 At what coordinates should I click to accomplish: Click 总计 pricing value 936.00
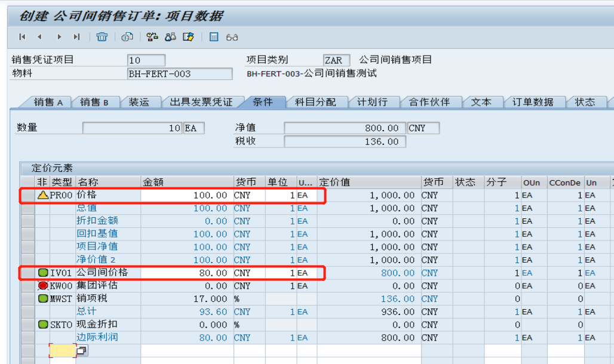coord(398,312)
